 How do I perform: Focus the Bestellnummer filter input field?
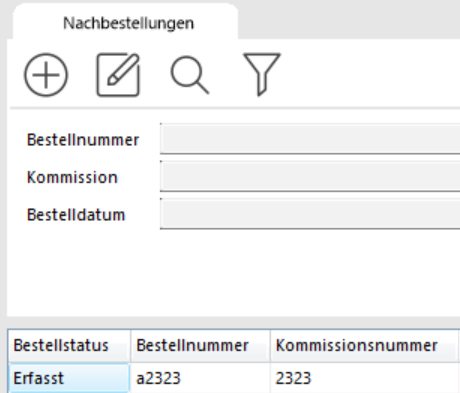(x=310, y=139)
